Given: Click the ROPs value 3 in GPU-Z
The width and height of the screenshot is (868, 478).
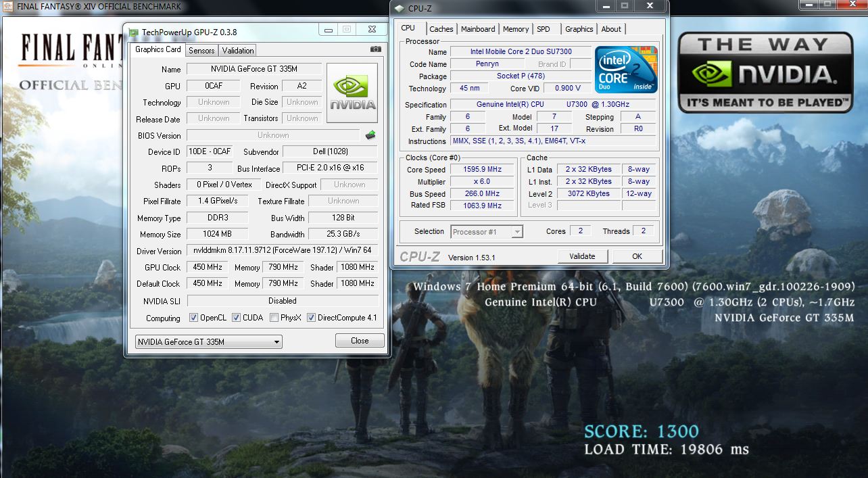Looking at the screenshot, I should pos(209,168).
